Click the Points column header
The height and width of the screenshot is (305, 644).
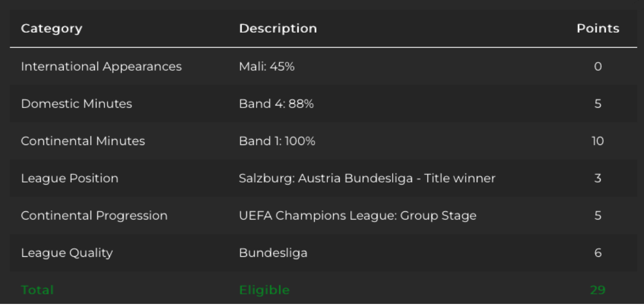(598, 28)
